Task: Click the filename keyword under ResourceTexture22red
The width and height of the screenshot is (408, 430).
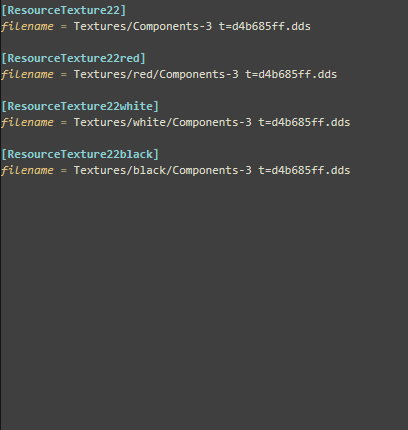Action: (27, 74)
